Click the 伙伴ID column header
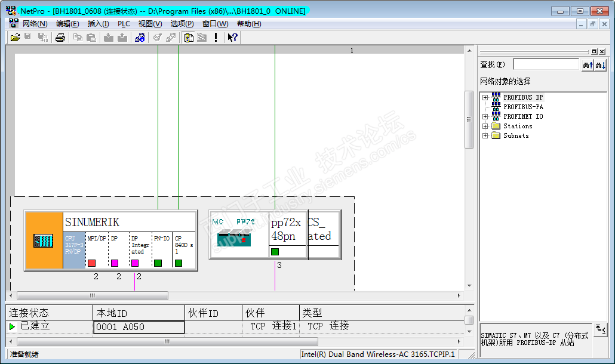Viewport: 615px width, 364px height. coord(213,313)
